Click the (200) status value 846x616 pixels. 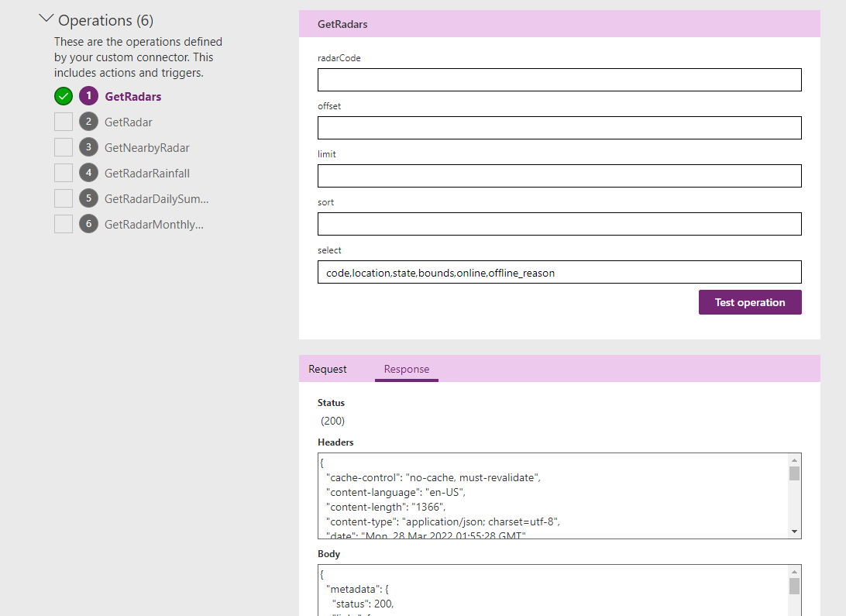coord(332,421)
